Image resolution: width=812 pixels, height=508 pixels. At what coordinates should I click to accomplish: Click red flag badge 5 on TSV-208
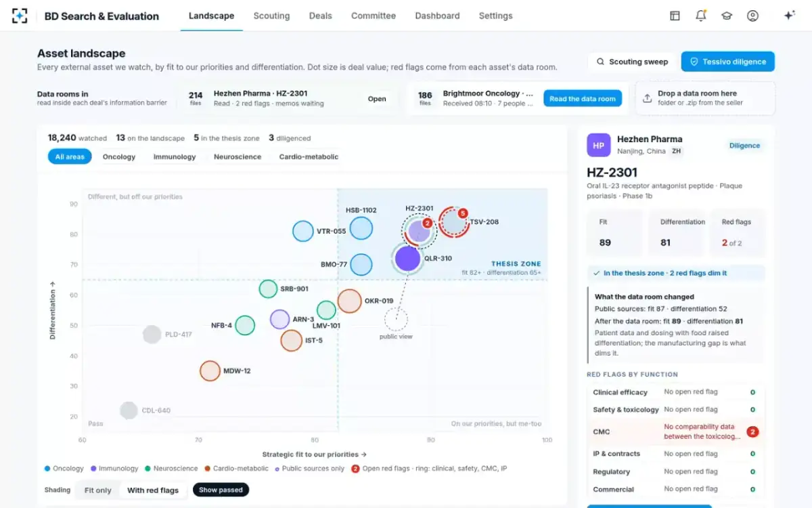[x=463, y=213]
